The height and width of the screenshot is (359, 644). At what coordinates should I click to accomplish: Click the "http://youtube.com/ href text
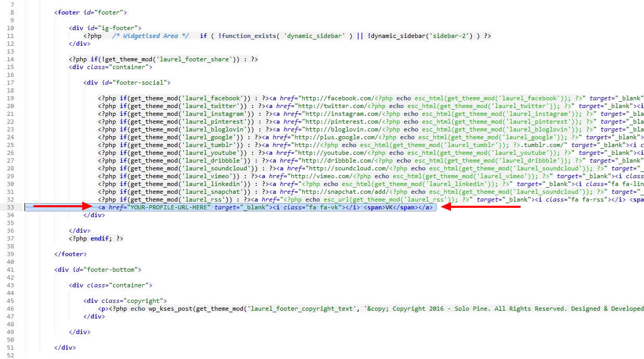point(332,153)
